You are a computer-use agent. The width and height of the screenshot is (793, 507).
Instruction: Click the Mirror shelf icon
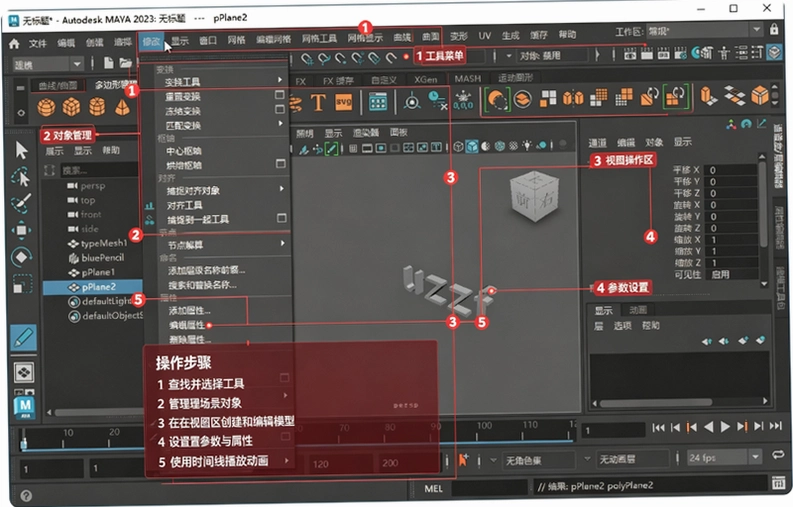tap(573, 97)
